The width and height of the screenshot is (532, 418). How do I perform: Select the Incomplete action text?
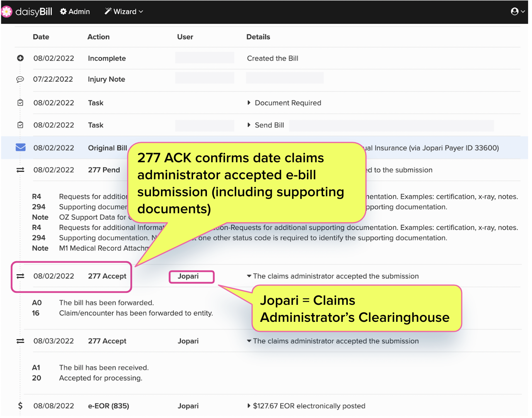107,58
